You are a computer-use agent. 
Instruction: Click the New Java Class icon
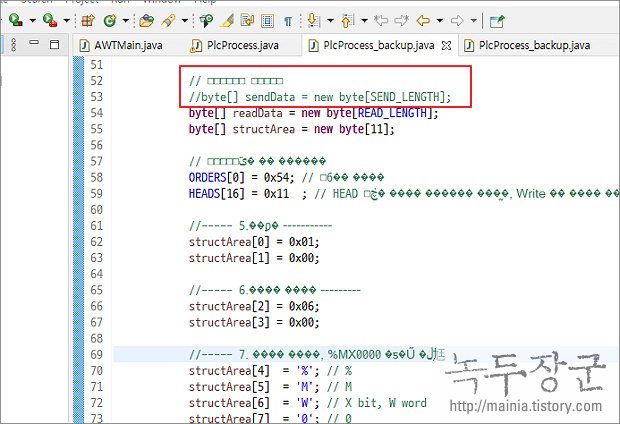tap(110, 20)
